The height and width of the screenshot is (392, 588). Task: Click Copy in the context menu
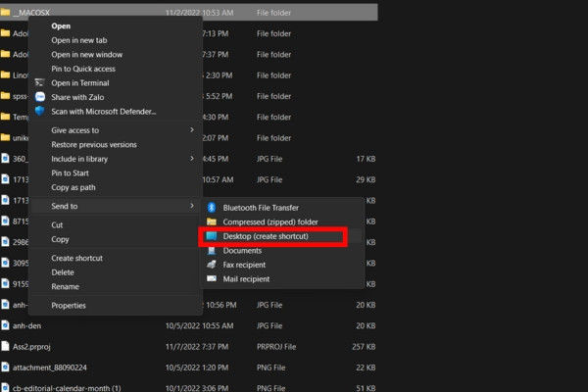click(x=60, y=239)
